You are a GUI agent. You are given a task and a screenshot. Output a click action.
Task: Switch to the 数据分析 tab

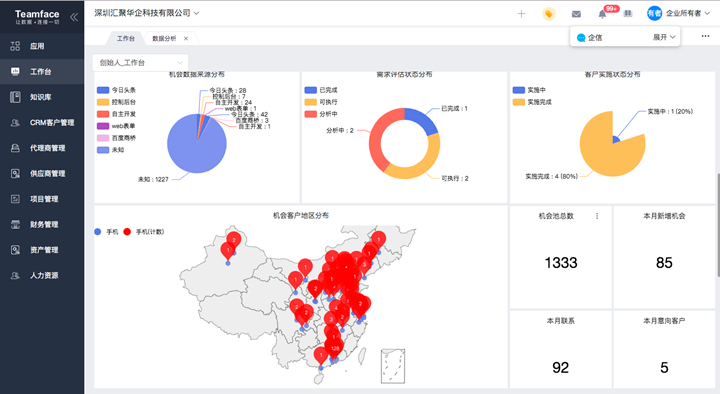[x=164, y=39]
